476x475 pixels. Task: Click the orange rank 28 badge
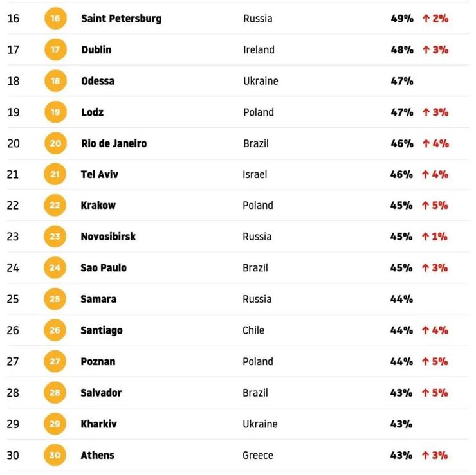(x=55, y=393)
